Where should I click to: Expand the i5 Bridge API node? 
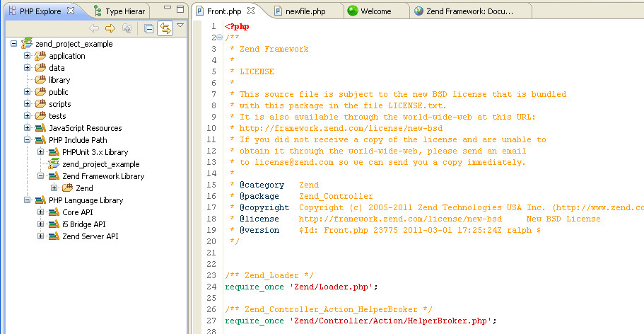(x=40, y=224)
